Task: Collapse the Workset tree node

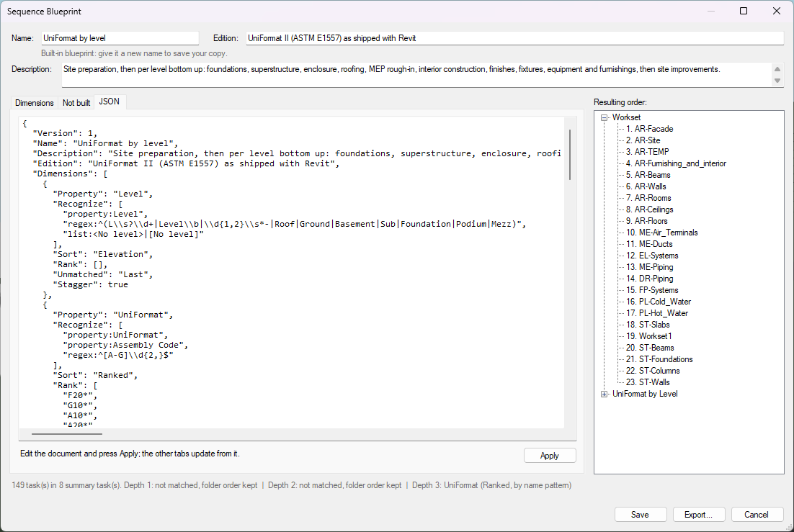Action: (604, 117)
